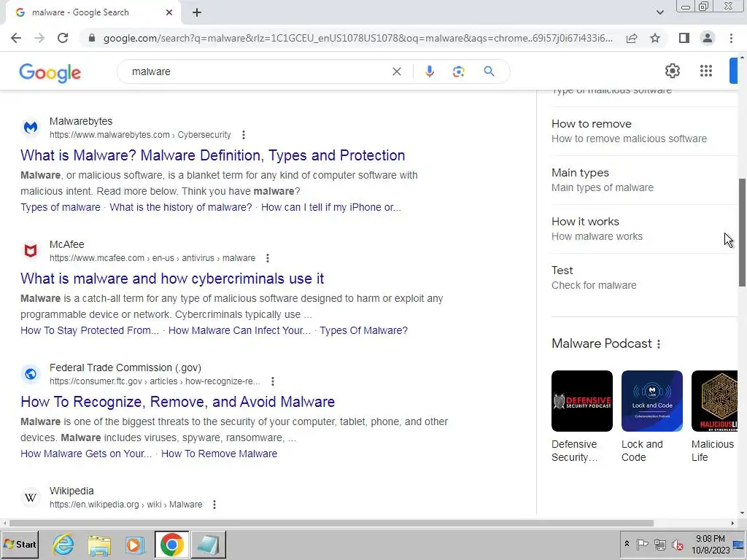The width and height of the screenshot is (747, 560).
Task: Click the vertical page scrollbar thumb
Action: (742, 233)
